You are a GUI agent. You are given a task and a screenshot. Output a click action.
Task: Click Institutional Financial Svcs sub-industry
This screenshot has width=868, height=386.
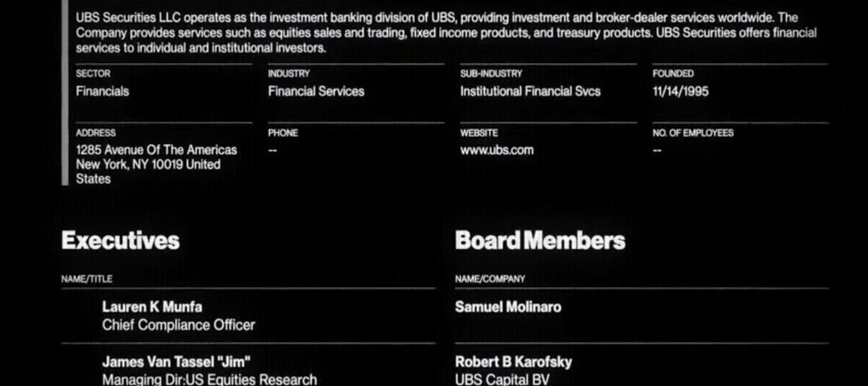[530, 91]
